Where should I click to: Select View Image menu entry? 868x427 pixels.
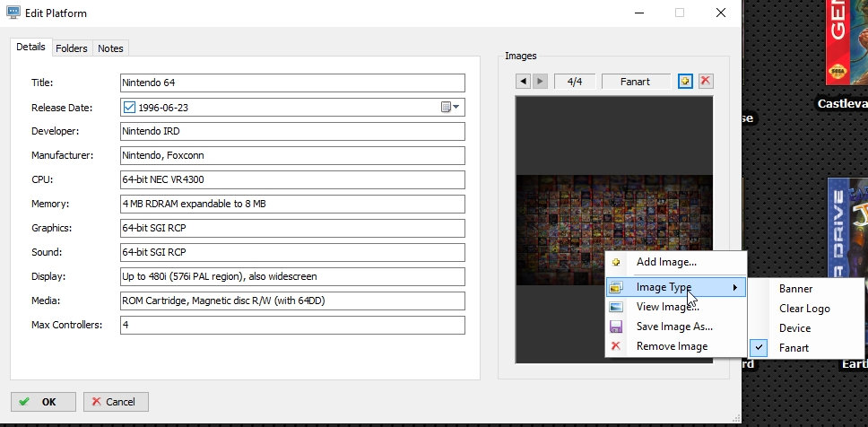pyautogui.click(x=676, y=306)
